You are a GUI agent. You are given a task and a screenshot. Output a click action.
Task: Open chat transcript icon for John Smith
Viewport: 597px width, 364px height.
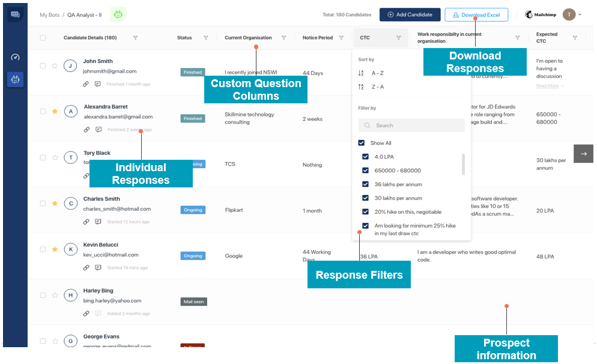[98, 84]
